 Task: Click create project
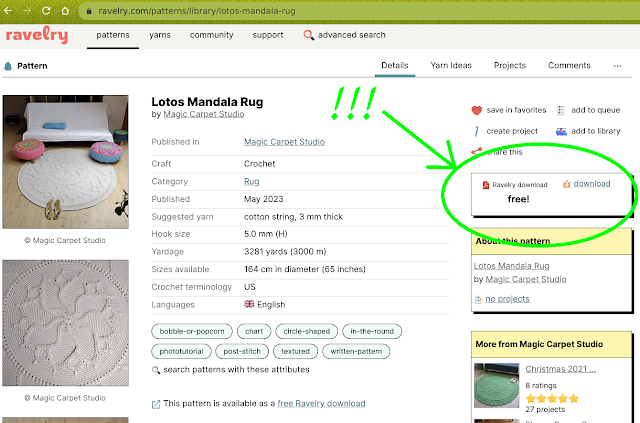(512, 131)
